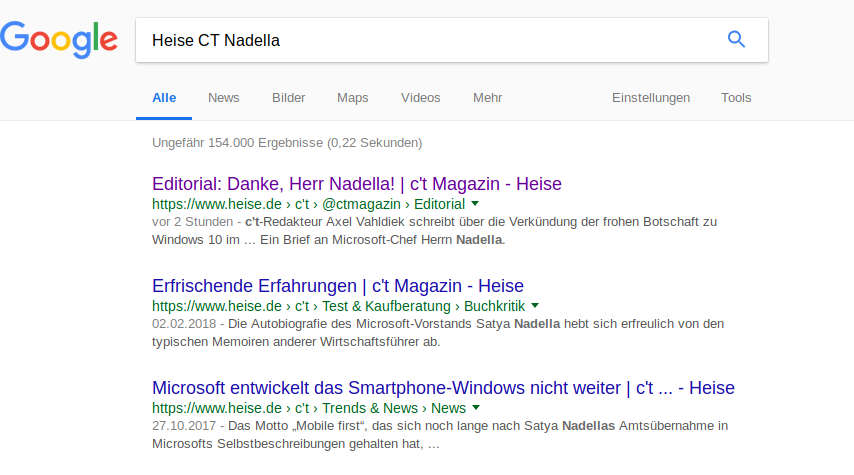Open Erfrischende Erfahrungen result link
The image size is (854, 475).
click(x=338, y=286)
